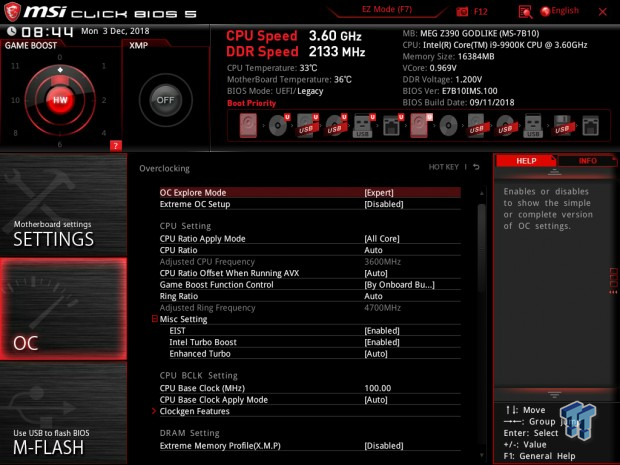This screenshot has height=465, width=620.
Task: Toggle Extreme OC Setup Disabled setting
Action: click(x=310, y=204)
